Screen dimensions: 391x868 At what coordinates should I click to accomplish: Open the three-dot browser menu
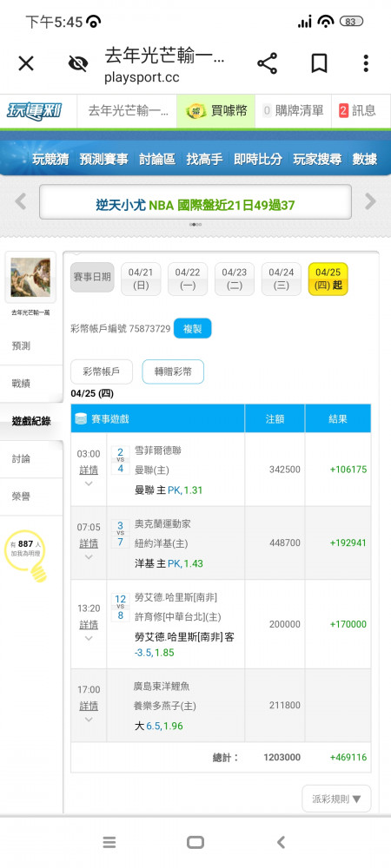pos(366,63)
